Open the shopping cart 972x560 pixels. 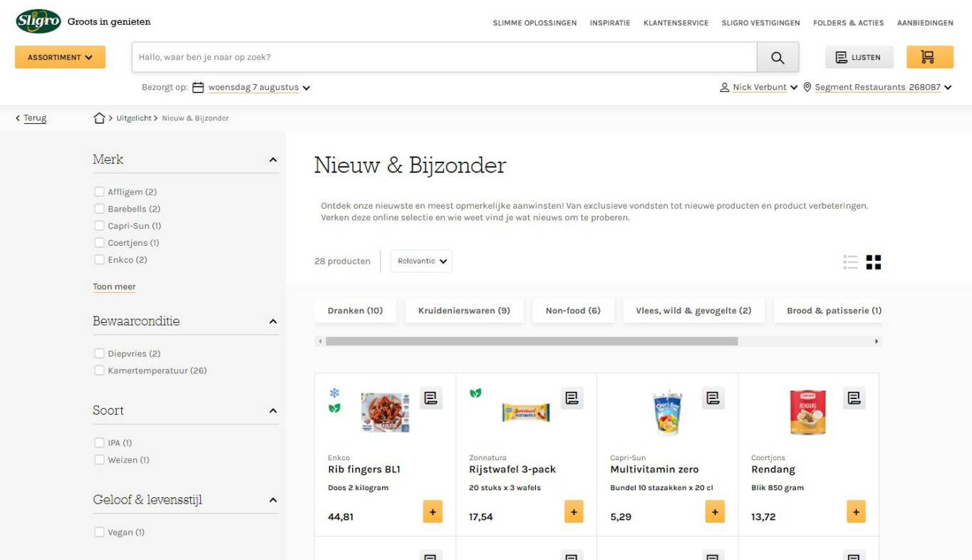point(930,57)
